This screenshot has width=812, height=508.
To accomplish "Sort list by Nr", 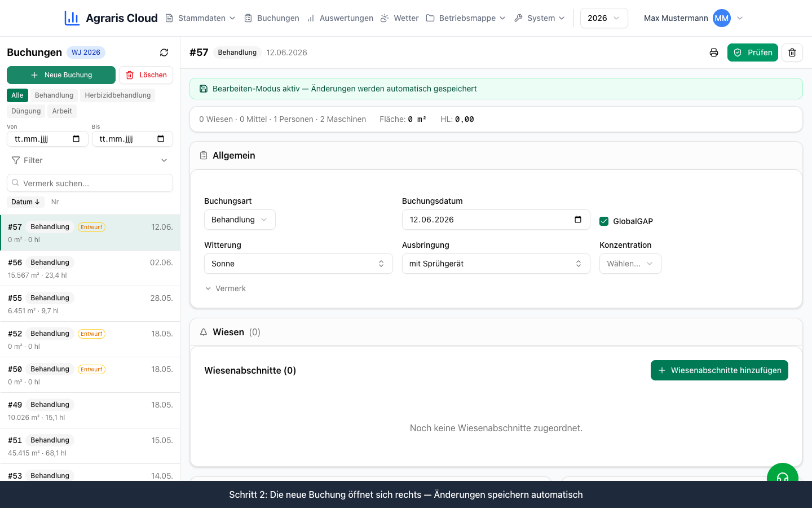I will 55,202.
